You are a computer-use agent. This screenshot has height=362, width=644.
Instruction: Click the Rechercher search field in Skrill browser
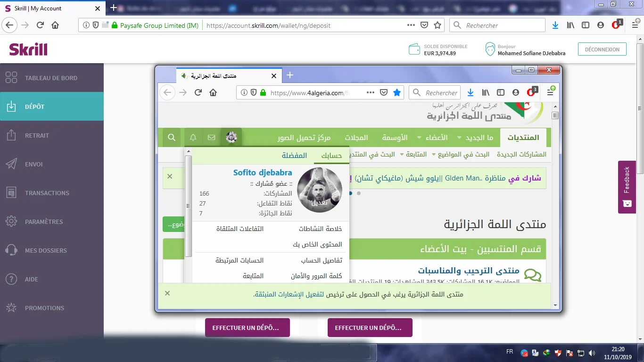(x=502, y=25)
